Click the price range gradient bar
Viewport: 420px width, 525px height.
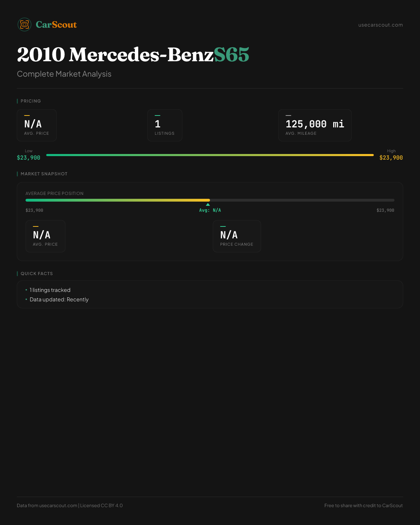(x=210, y=155)
